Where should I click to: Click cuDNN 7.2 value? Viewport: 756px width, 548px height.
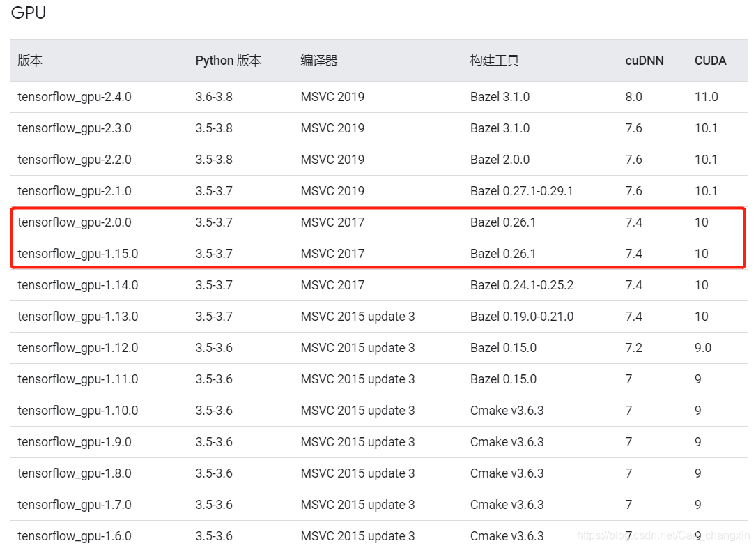(x=633, y=348)
